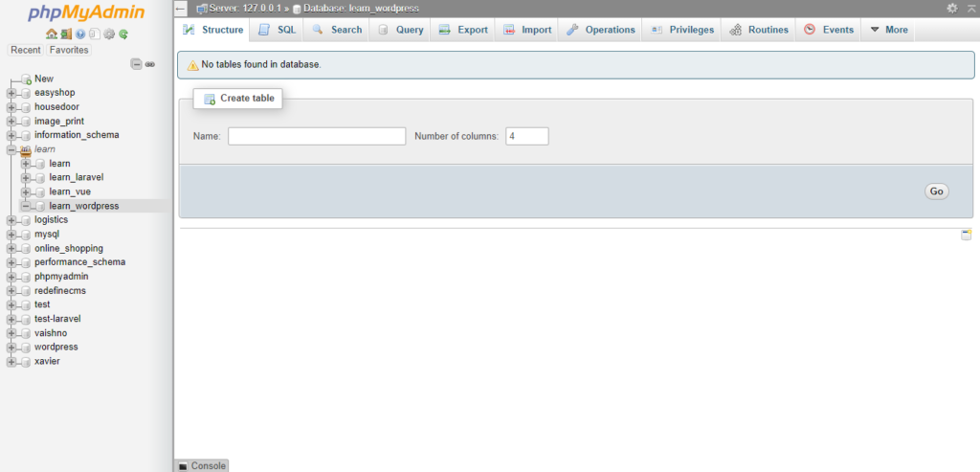The height and width of the screenshot is (472, 980).
Task: Click the Console icon at bottom
Action: click(x=183, y=465)
